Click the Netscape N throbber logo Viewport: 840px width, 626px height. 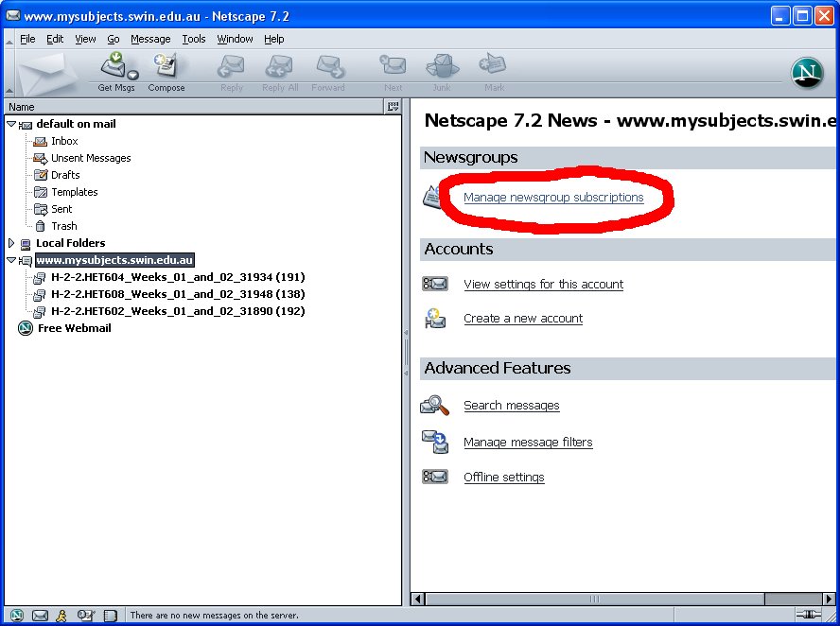pos(807,72)
